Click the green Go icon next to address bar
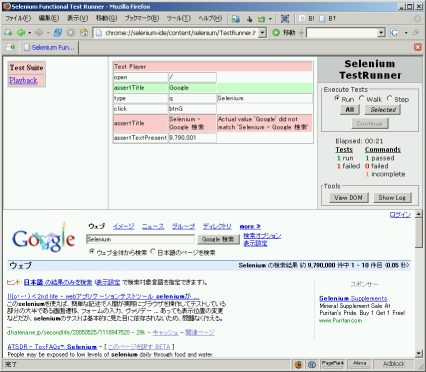This screenshot has height=372, width=426. [276, 32]
